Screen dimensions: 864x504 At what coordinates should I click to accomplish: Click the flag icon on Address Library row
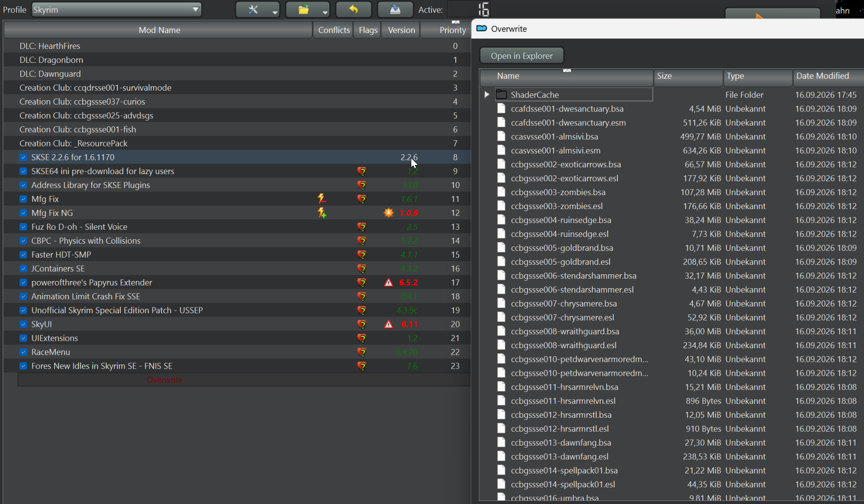click(362, 185)
